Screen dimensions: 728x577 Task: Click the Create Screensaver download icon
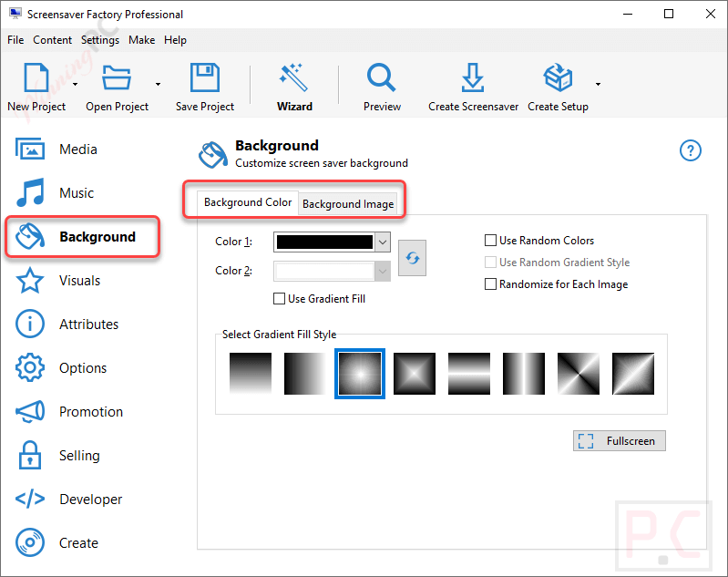click(473, 77)
